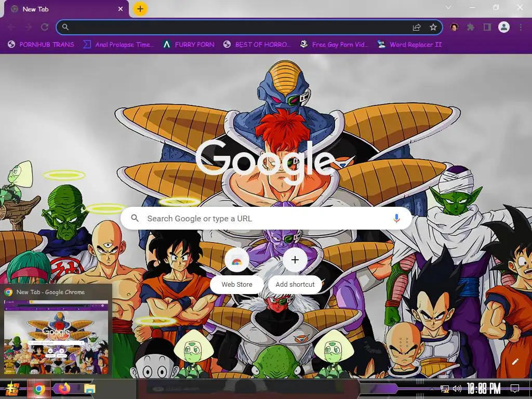
Task: Select the New Tab - Google Chrome preview thumbnail
Action: [56, 337]
